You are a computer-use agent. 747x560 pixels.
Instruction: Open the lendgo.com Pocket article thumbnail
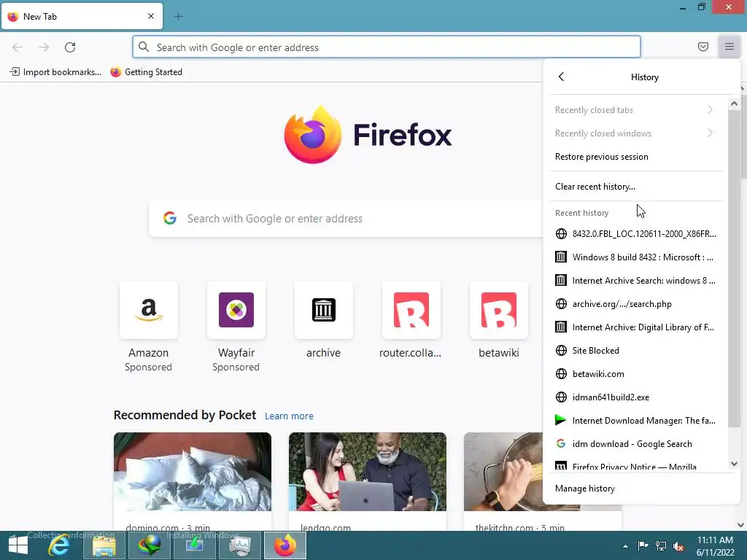368,472
